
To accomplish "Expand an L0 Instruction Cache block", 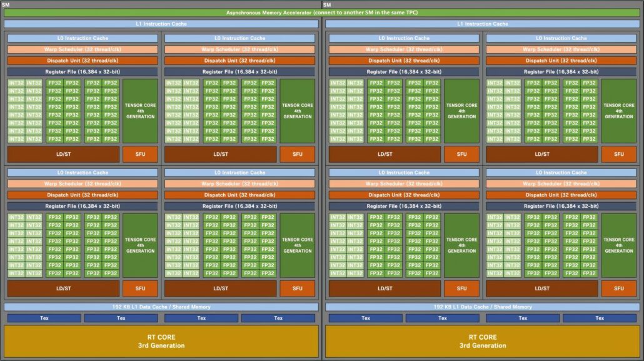I will 82,38.
